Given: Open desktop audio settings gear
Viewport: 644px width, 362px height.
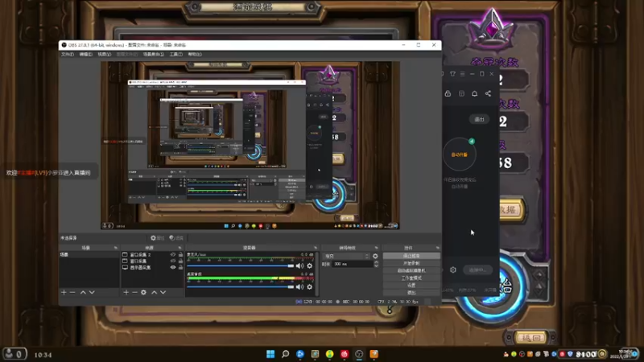Looking at the screenshot, I should (310, 287).
